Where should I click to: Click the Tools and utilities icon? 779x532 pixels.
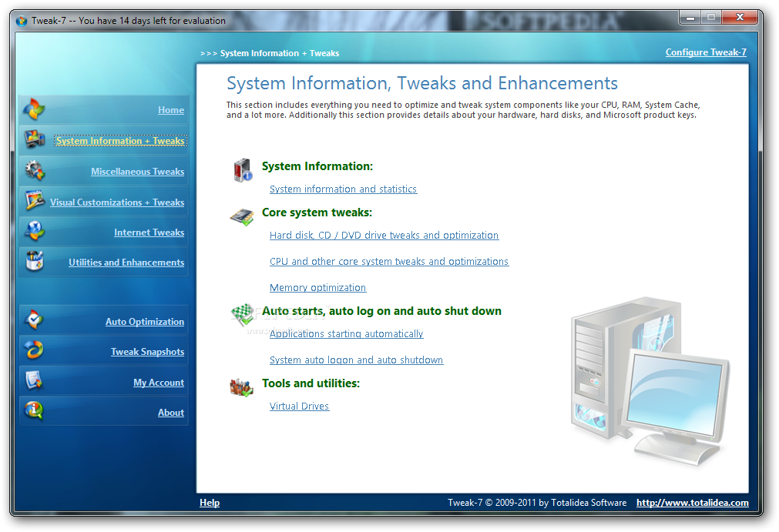[241, 387]
